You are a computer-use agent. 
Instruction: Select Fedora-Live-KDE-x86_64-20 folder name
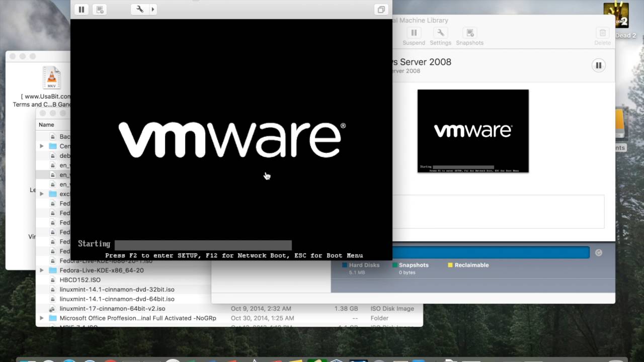102,270
